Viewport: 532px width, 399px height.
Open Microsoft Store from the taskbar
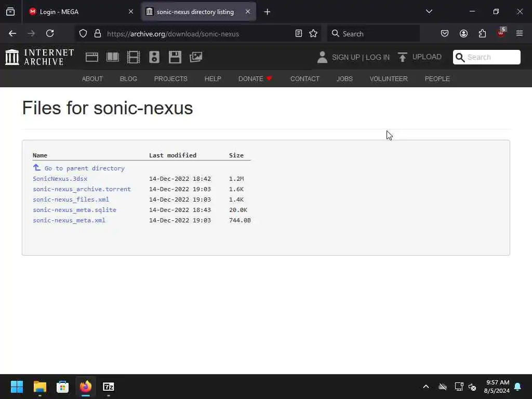pyautogui.click(x=62, y=387)
